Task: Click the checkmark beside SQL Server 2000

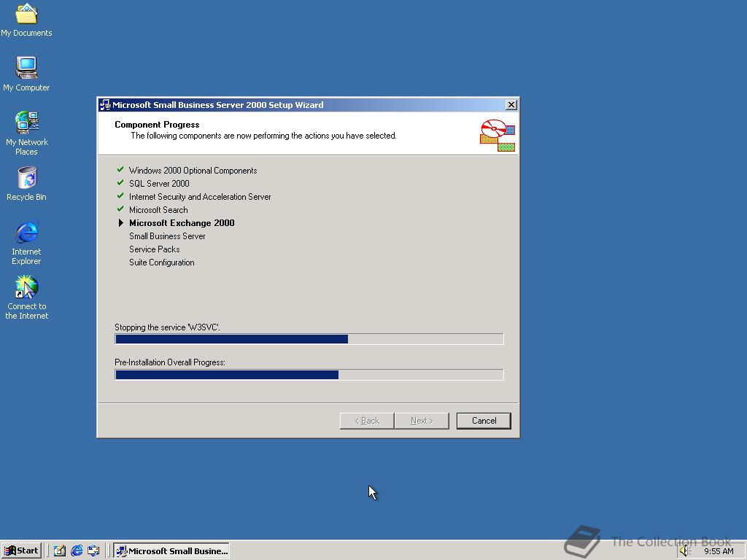Action: click(120, 183)
